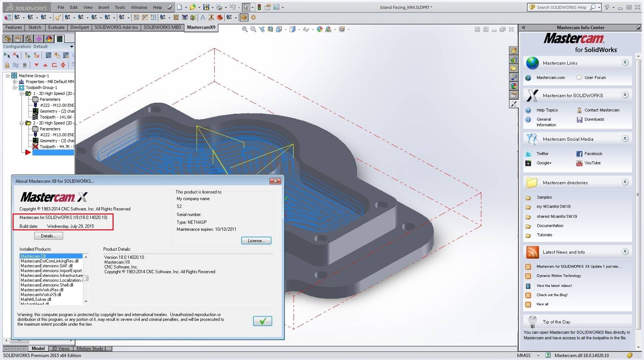Collapse the Machine Group-1 tree node
Viewport: 644px width, 360px height.
(7, 76)
